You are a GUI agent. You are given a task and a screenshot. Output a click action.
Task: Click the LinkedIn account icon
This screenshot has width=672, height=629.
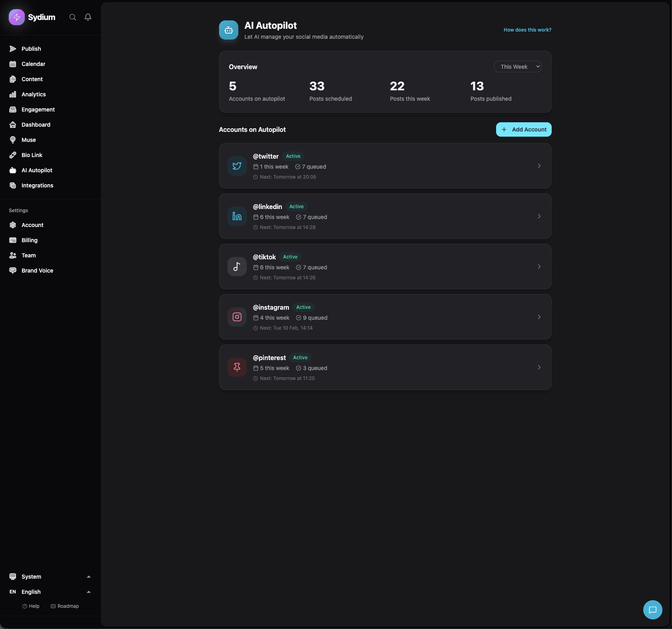click(x=237, y=216)
